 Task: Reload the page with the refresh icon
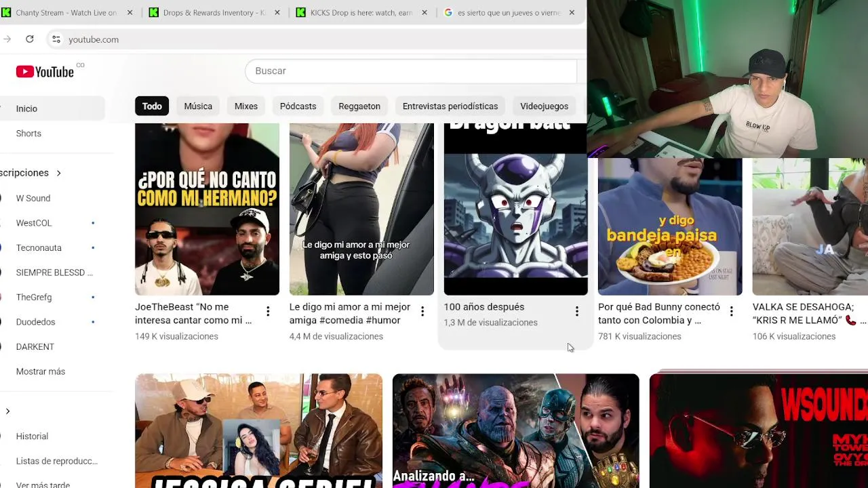pos(30,39)
